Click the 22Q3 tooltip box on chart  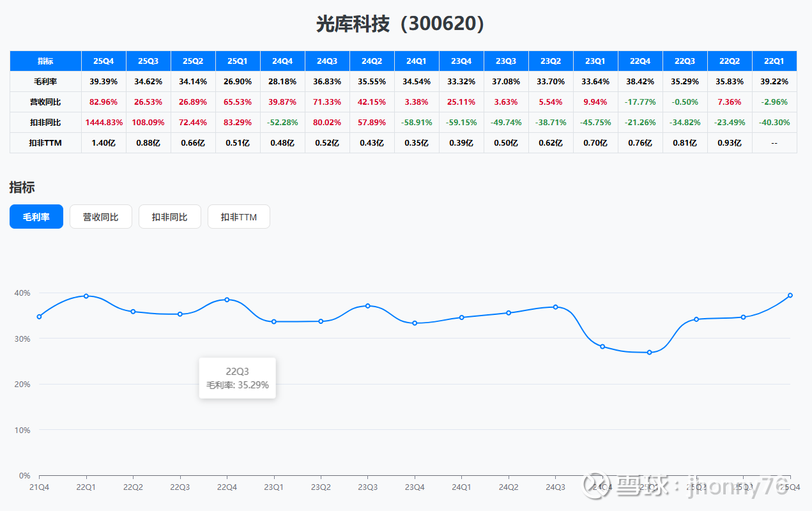[237, 378]
